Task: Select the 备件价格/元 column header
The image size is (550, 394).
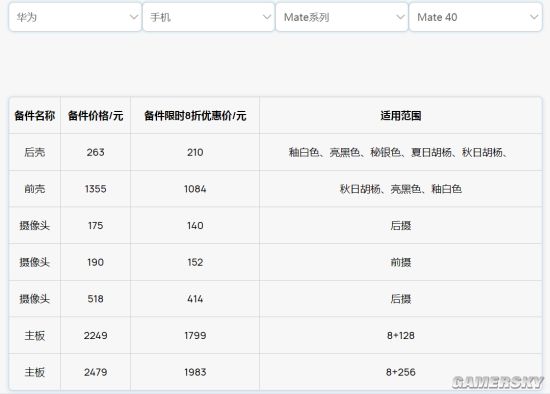Action: point(95,115)
